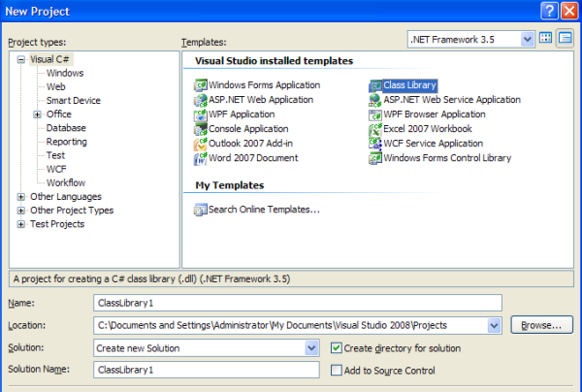Select Windows under Visual C#

point(65,73)
